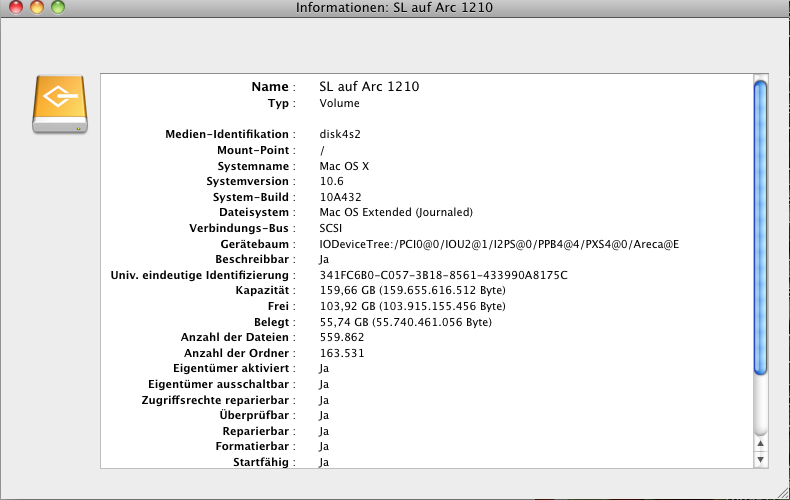Click the 'Ja' beside Startfähig
This screenshot has width=790, height=500.
click(x=324, y=462)
